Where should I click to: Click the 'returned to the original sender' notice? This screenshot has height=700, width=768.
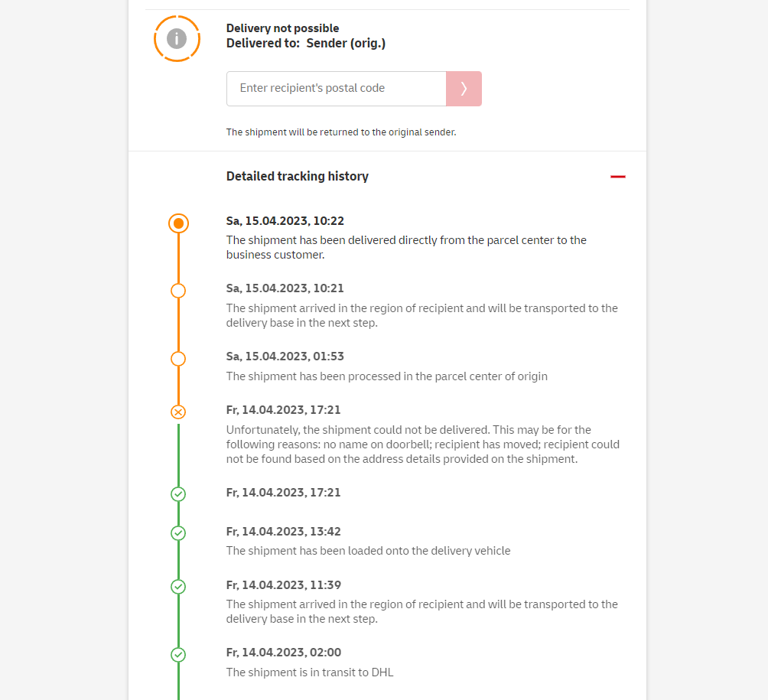tap(340, 132)
